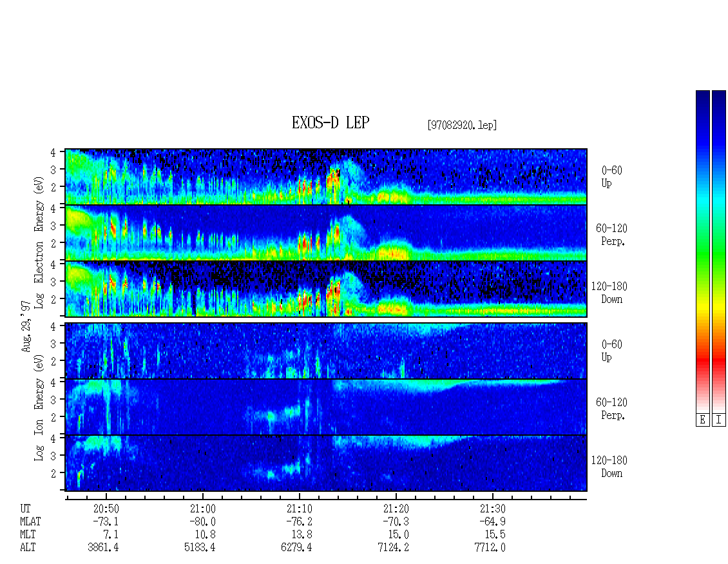728x564 pixels.
Task: Click the EXOS-D LEP plot title
Action: point(330,122)
